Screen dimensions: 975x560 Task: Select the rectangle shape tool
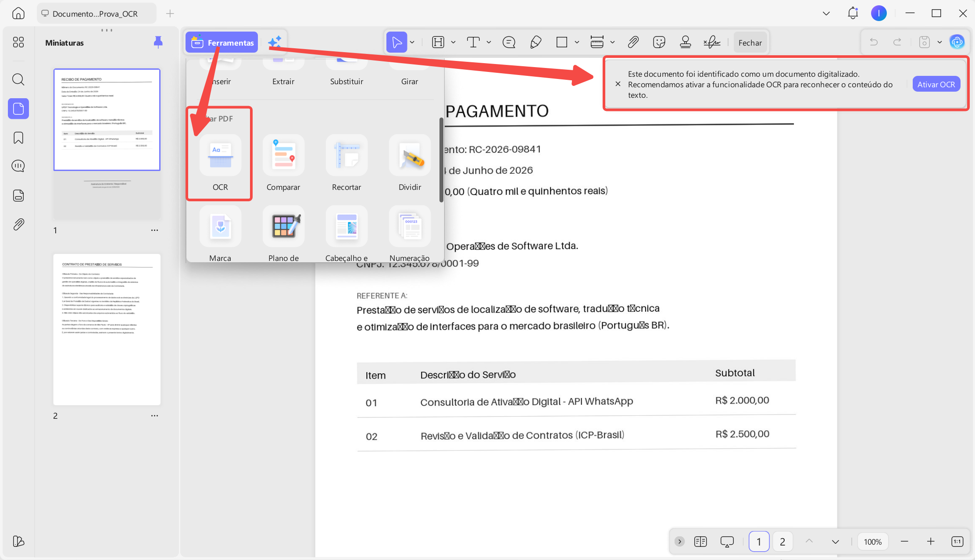pyautogui.click(x=561, y=43)
